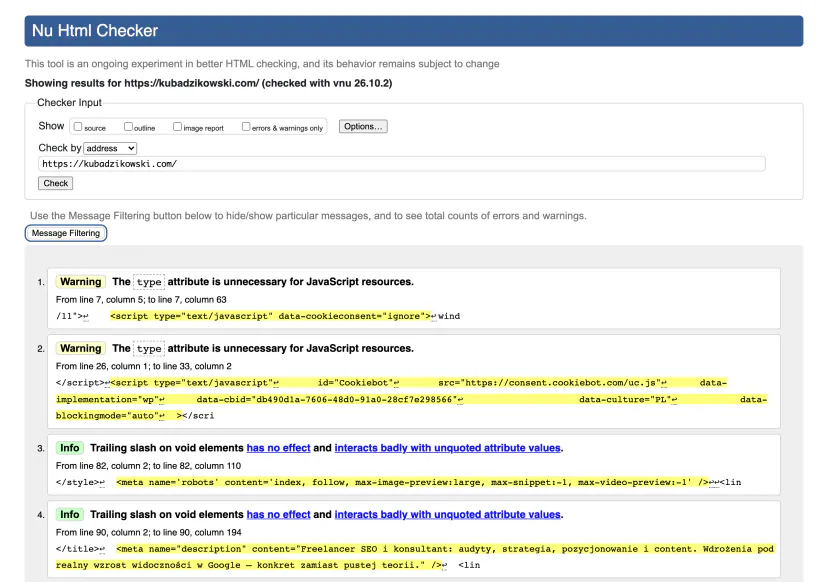Image resolution: width=828 pixels, height=582 pixels.
Task: Click the Check button
Action: [x=55, y=183]
